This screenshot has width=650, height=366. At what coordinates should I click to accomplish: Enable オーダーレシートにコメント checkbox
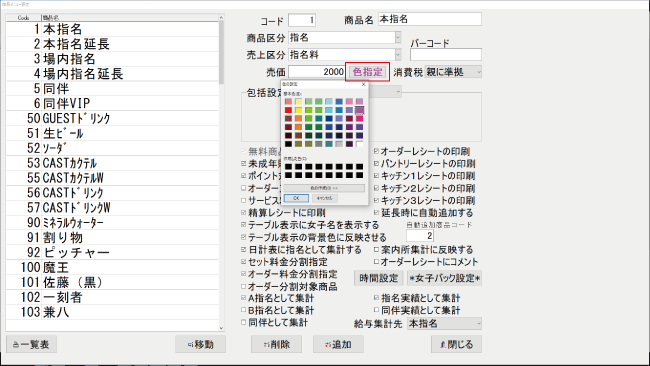(x=376, y=262)
